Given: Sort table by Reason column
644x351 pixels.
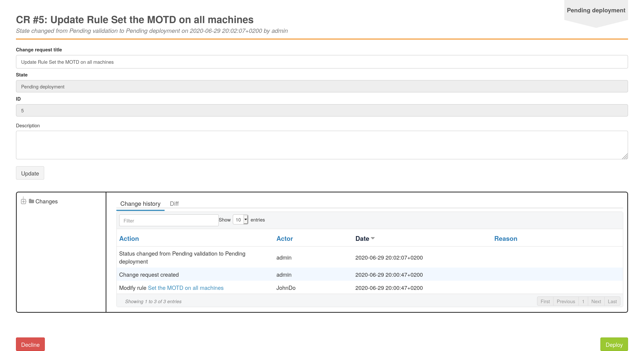Looking at the screenshot, I should [x=506, y=238].
